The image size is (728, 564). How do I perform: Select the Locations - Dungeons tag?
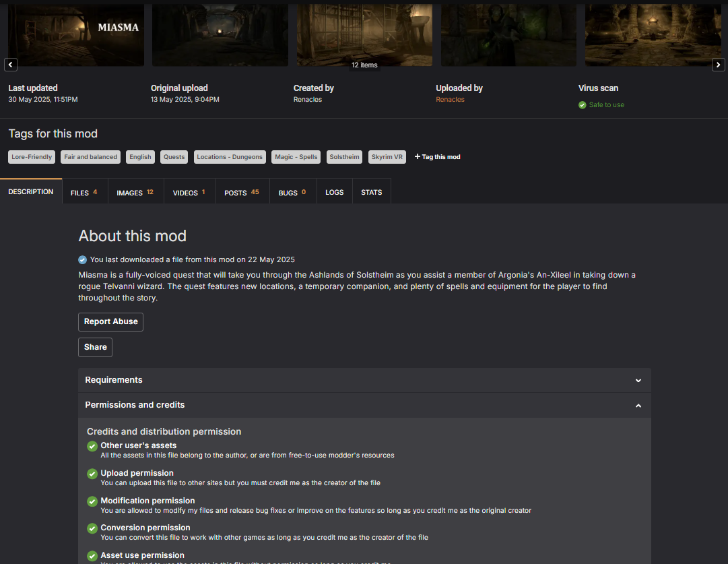[x=230, y=157]
